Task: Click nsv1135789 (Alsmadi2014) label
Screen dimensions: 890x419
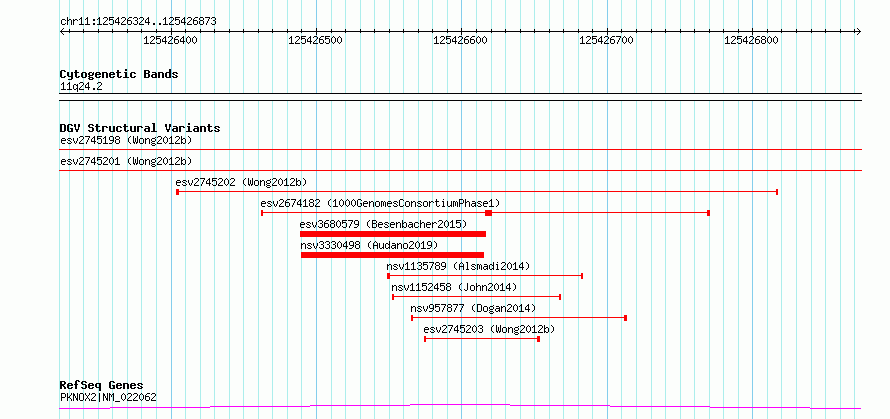Action: 459,266
